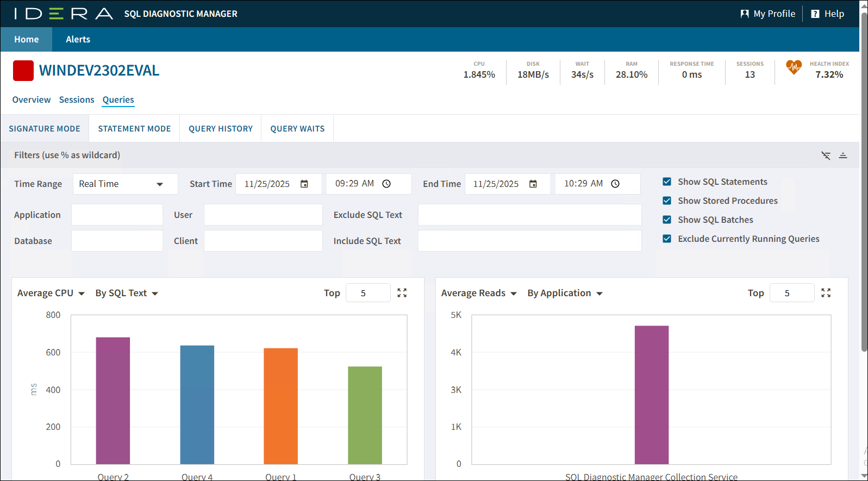Disable Exclude Currently Running Queries
The height and width of the screenshot is (481, 868).
click(667, 239)
